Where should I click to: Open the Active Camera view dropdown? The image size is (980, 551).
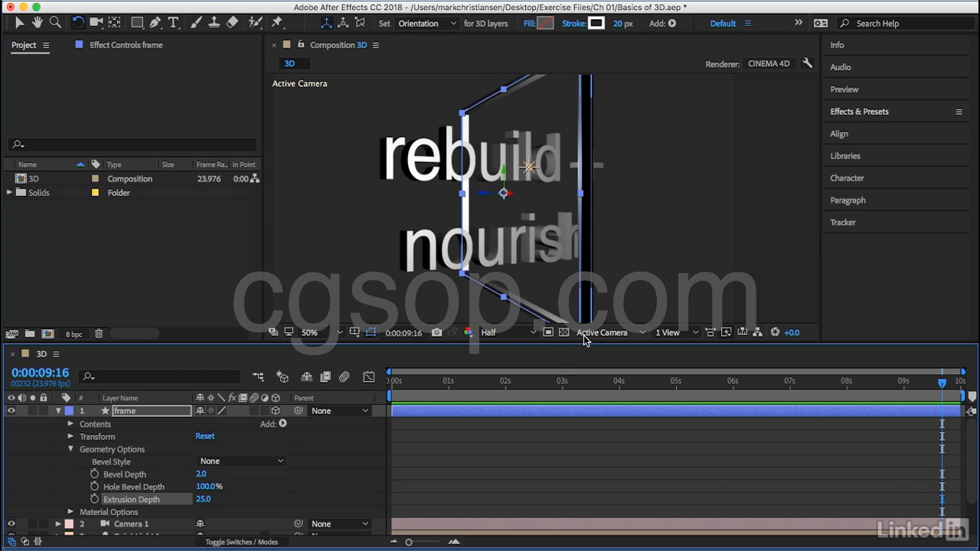click(x=611, y=332)
